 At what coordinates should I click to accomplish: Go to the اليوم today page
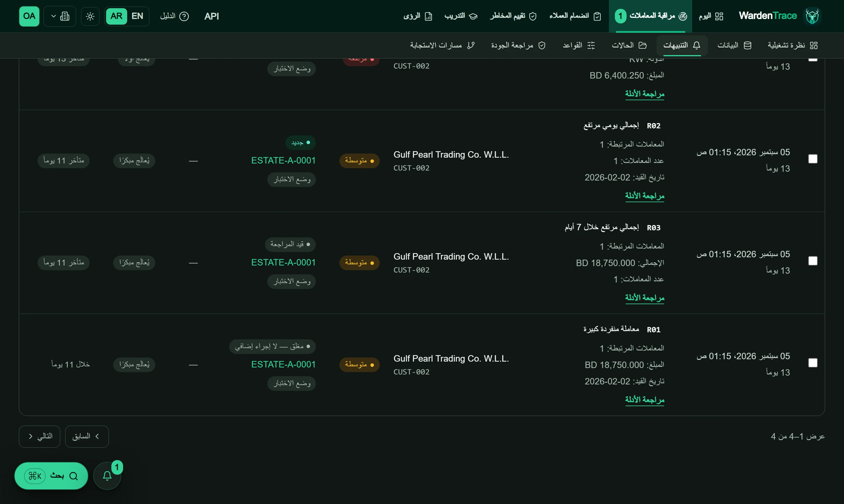coord(711,16)
